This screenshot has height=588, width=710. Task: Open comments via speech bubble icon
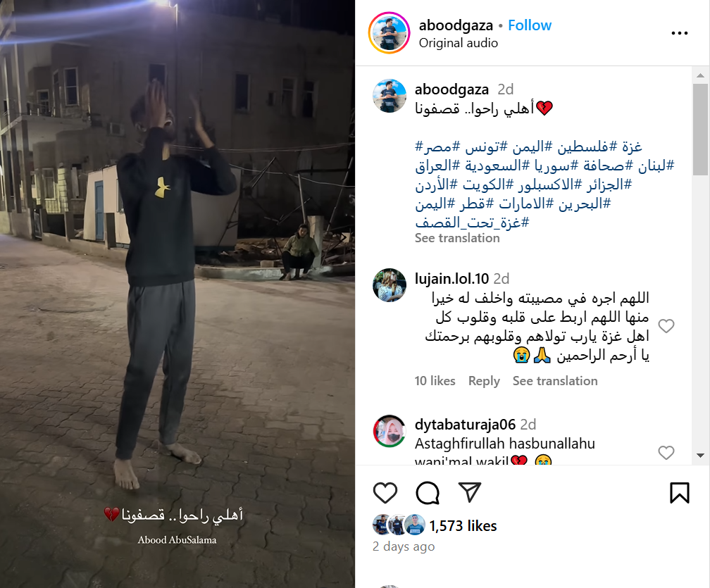click(x=428, y=492)
